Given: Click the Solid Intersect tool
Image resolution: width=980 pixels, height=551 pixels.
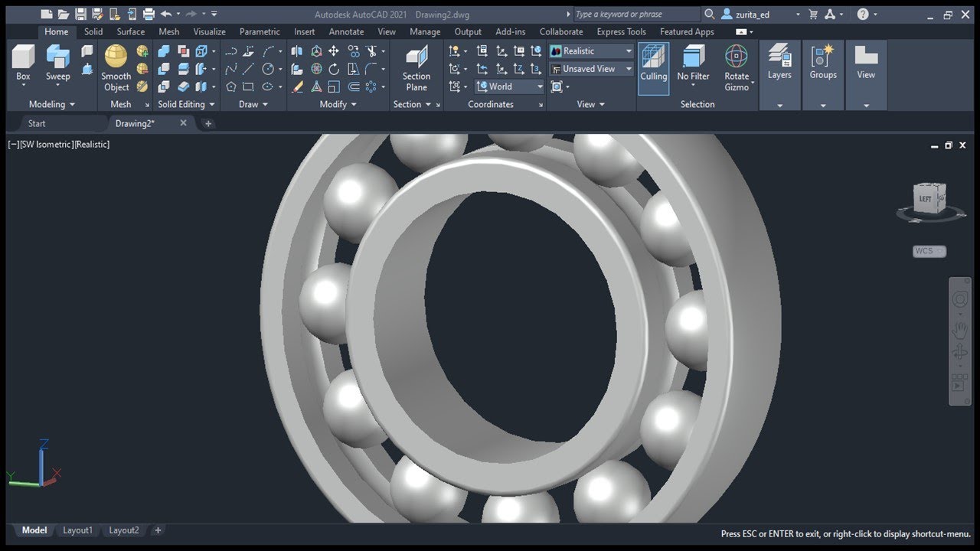Looking at the screenshot, I should [163, 86].
